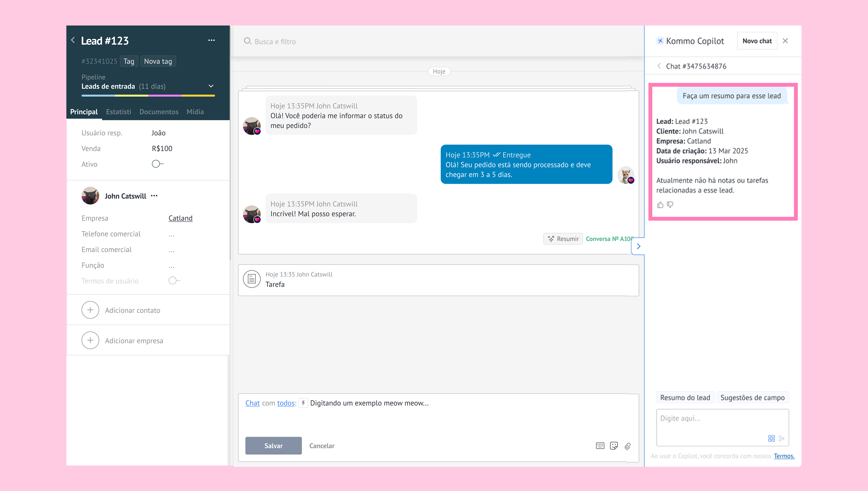Switch to the Principal tab

click(84, 112)
